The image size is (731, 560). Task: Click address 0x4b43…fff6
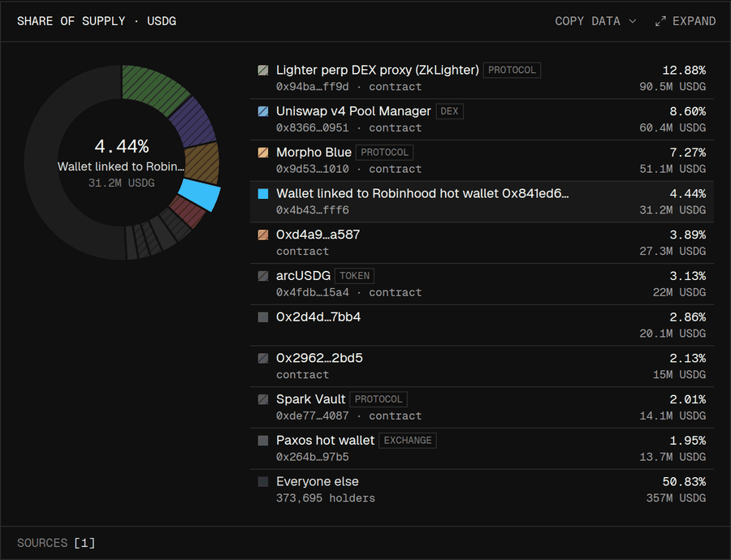pos(313,210)
